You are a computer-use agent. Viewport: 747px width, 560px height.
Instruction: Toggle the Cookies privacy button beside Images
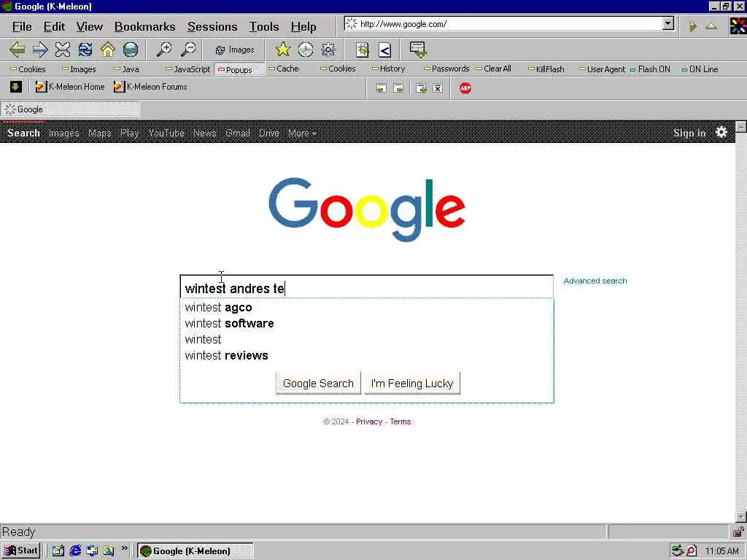coord(28,69)
